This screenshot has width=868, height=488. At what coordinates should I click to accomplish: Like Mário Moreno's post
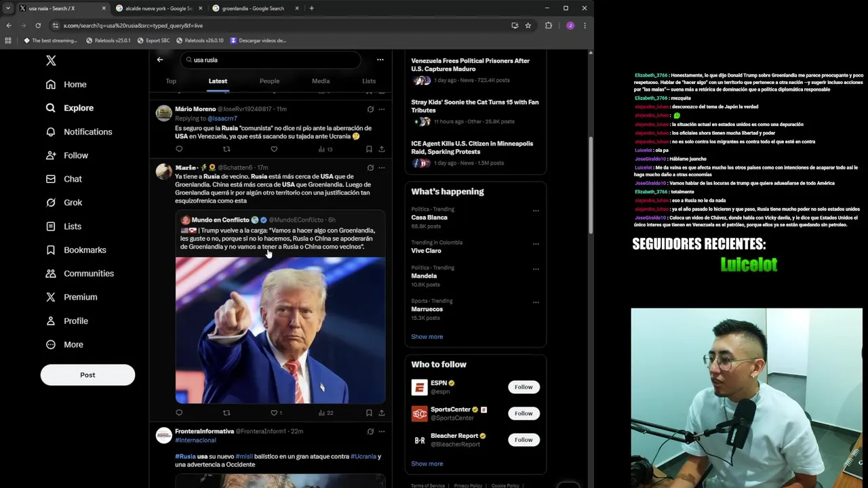(274, 149)
